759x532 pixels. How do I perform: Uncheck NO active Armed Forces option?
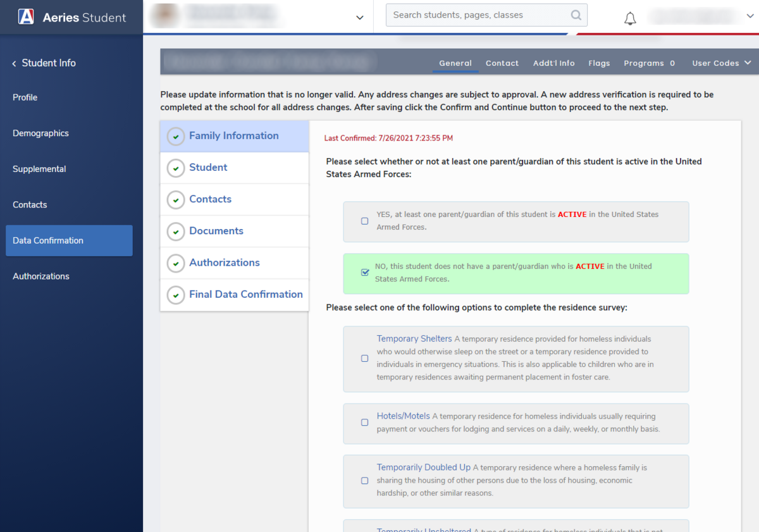coord(364,273)
